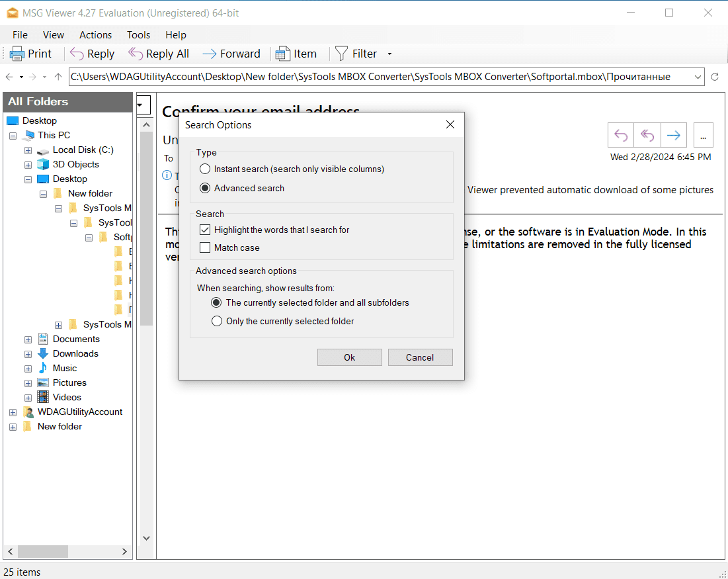
Task: Enable the Match case checkbox
Action: (205, 247)
